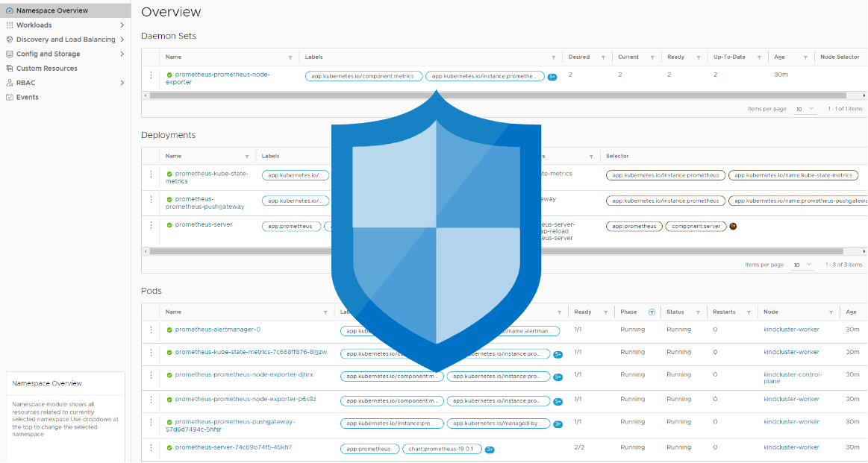Click the Daemon Sets horizontal scrollbar
The image size is (868, 463).
point(498,95)
